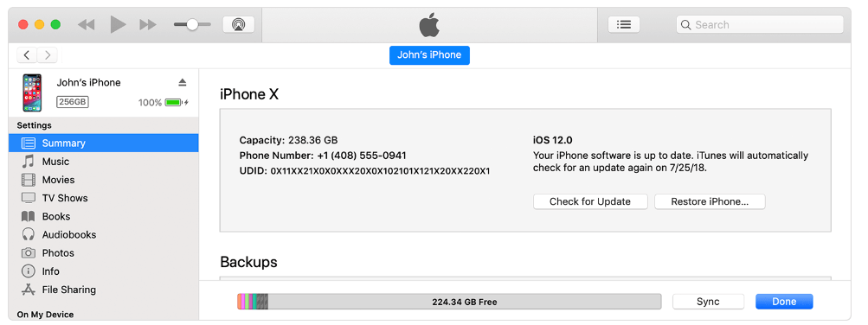Click the storage bar showing 224.34 GB Free

449,302
